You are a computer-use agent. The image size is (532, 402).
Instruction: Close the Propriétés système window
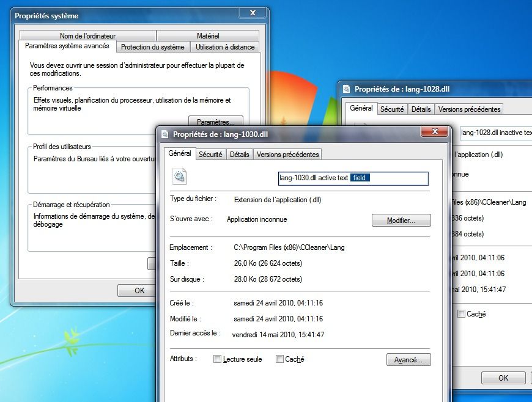[x=251, y=14]
